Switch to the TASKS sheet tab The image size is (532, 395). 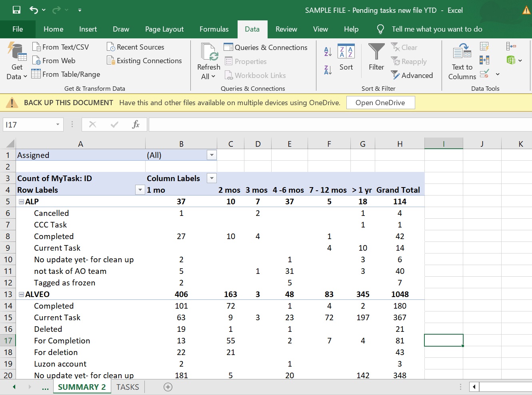[x=128, y=387]
